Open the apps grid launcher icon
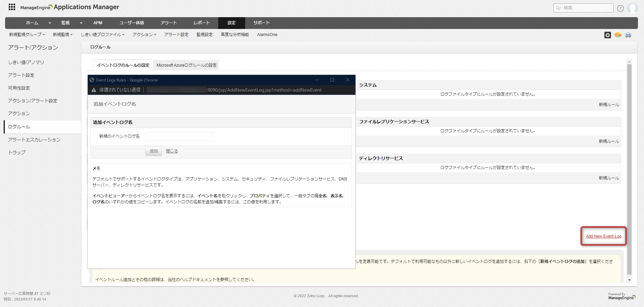The image size is (644, 307). [12, 7]
